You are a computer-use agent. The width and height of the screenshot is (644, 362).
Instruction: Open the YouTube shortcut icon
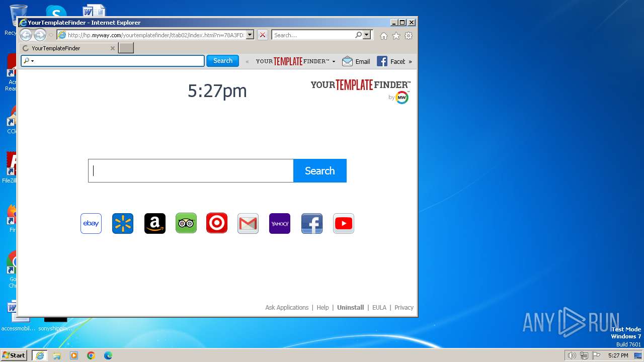344,223
